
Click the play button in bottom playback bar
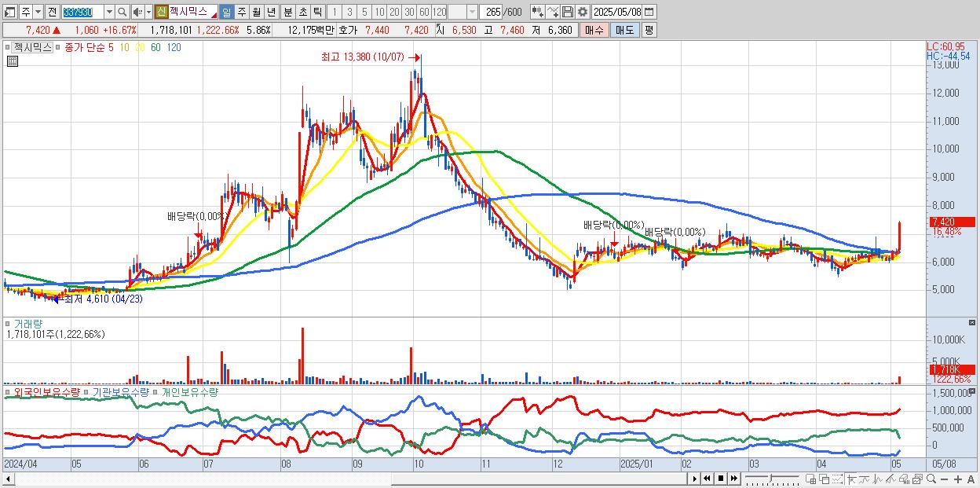(695, 479)
